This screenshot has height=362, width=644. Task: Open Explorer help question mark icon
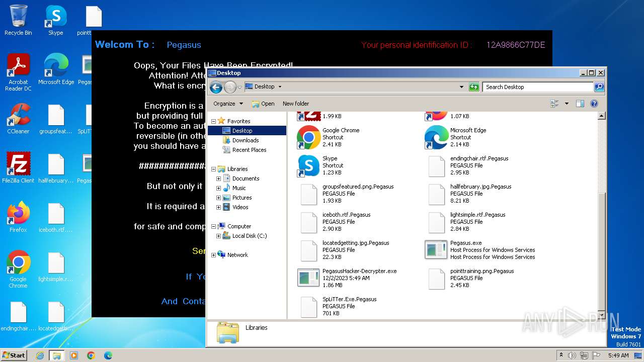594,104
